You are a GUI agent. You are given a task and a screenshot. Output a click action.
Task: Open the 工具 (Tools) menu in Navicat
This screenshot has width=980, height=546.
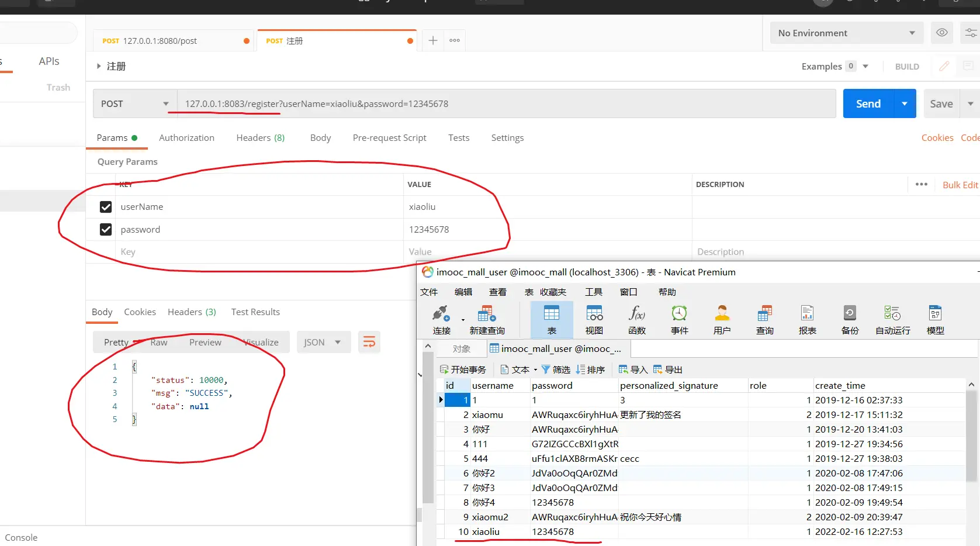594,292
